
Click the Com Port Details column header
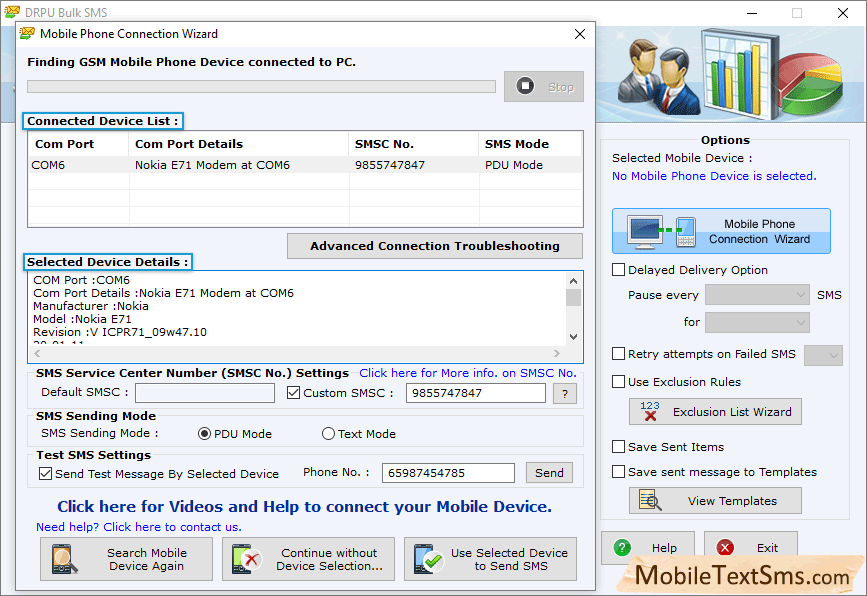(189, 144)
